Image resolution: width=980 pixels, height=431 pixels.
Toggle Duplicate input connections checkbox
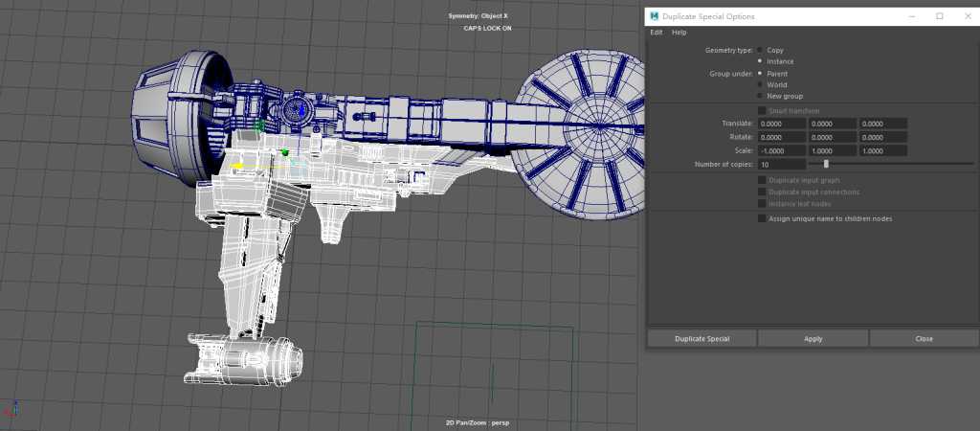point(761,193)
